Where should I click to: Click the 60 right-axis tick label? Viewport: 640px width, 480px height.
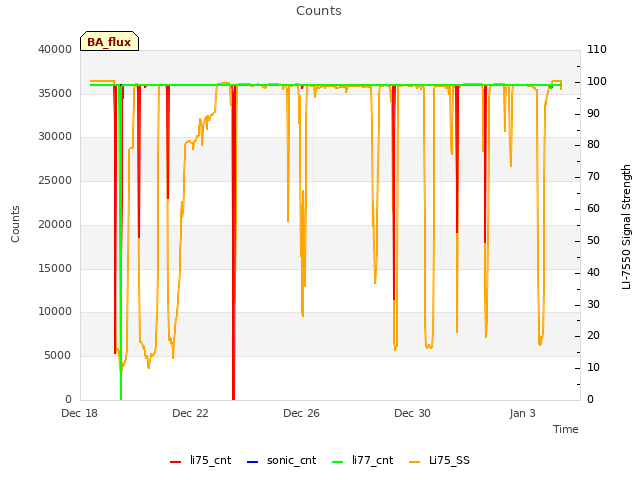593,208
